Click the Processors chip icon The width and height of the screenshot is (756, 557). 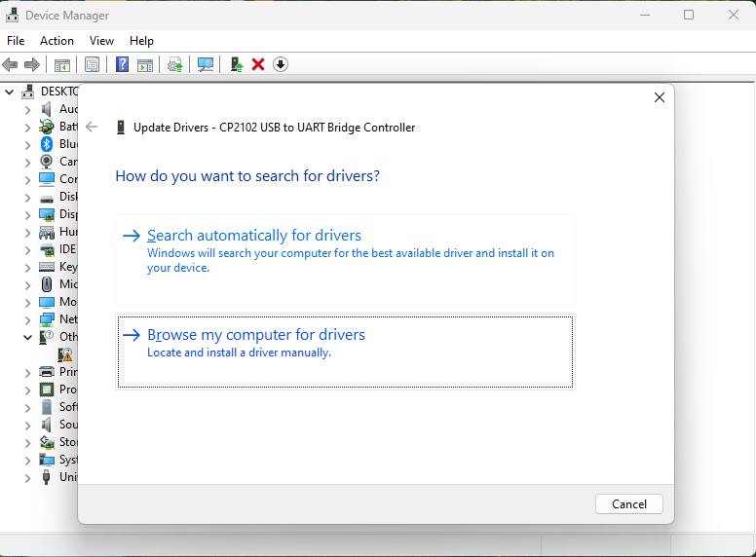(x=47, y=390)
